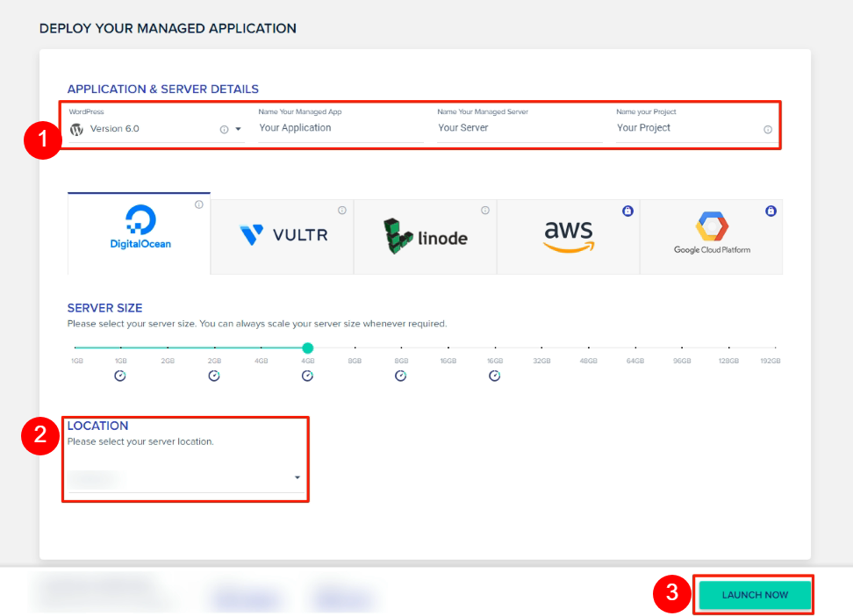This screenshot has height=616, width=853.
Task: Click the 'Please select your server location' text
Action: [x=140, y=441]
